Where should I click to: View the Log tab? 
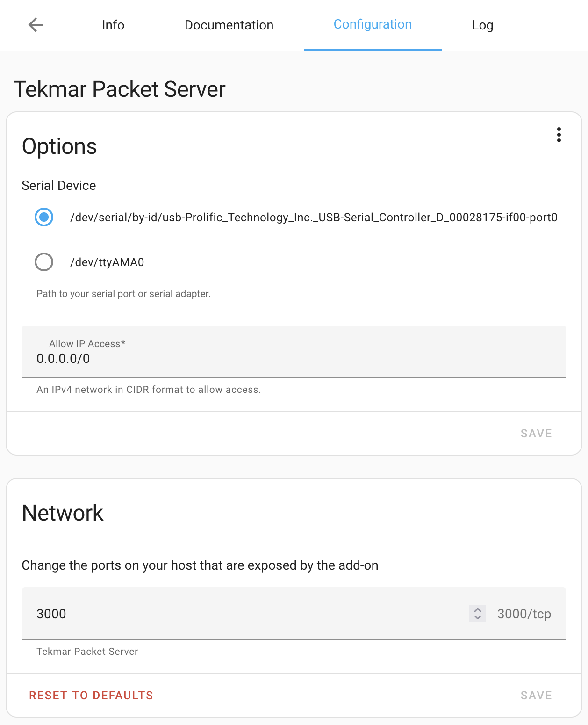(x=482, y=25)
